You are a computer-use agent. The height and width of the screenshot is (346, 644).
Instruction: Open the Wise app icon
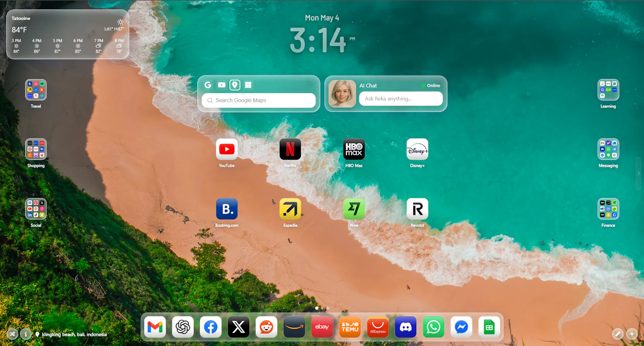pyautogui.click(x=354, y=209)
